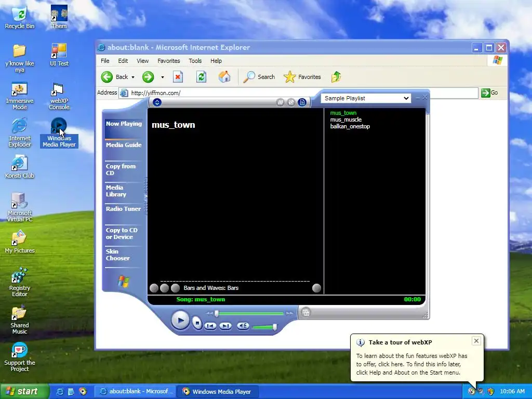Select mus_muscle in the playlist
The image size is (532, 399).
point(345,119)
